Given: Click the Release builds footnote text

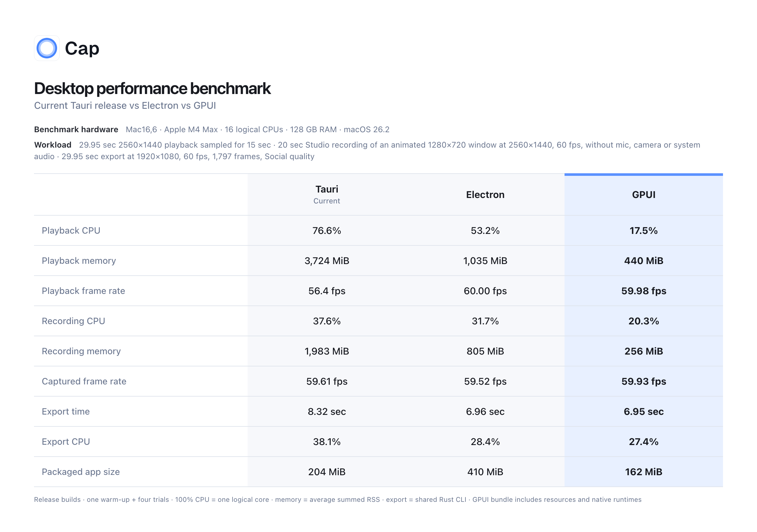Looking at the screenshot, I should (x=338, y=500).
